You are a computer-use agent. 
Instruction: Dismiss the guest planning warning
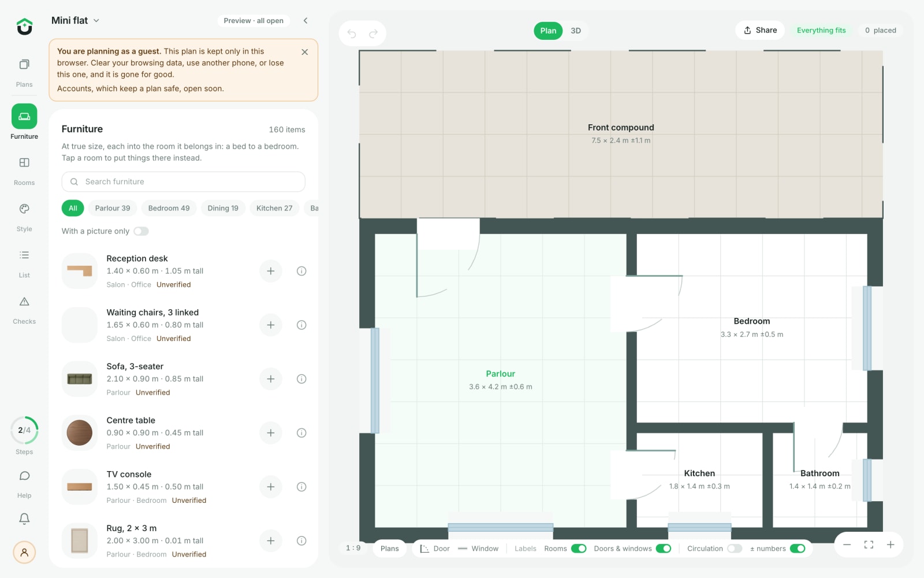305,52
